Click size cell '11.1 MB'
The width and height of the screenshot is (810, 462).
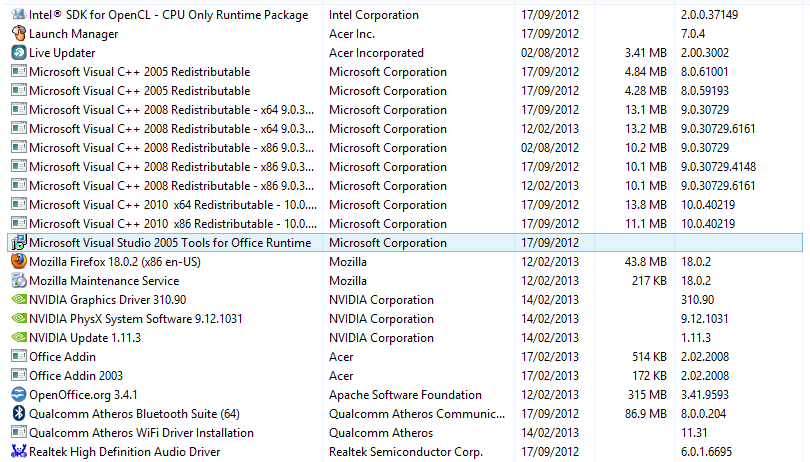[x=646, y=224]
